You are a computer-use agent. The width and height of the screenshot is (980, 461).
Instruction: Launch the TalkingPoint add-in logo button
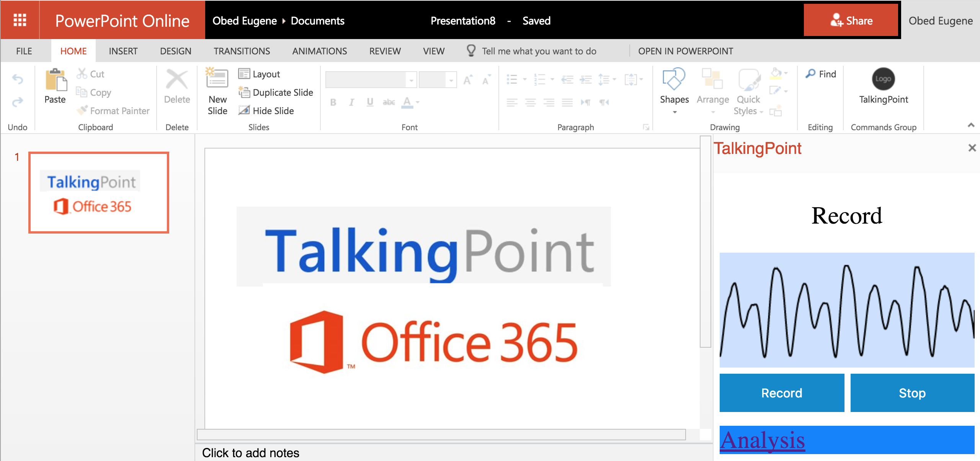click(883, 79)
